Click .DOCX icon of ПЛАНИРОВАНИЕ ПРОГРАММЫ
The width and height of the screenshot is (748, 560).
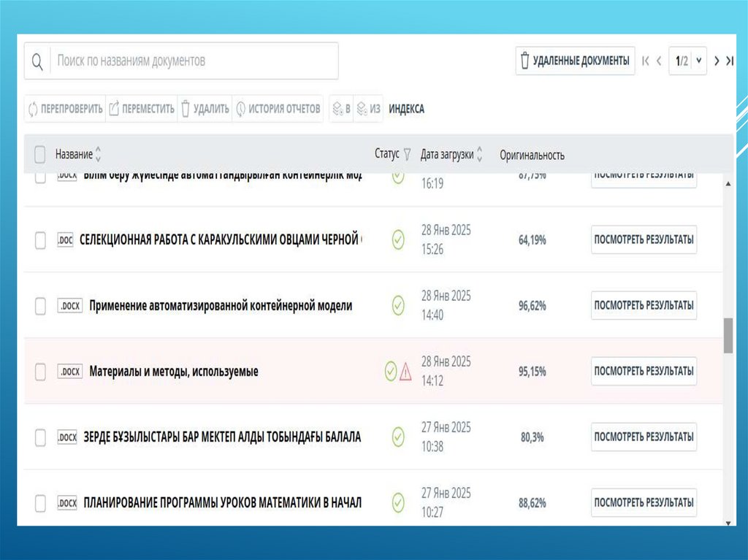(67, 503)
